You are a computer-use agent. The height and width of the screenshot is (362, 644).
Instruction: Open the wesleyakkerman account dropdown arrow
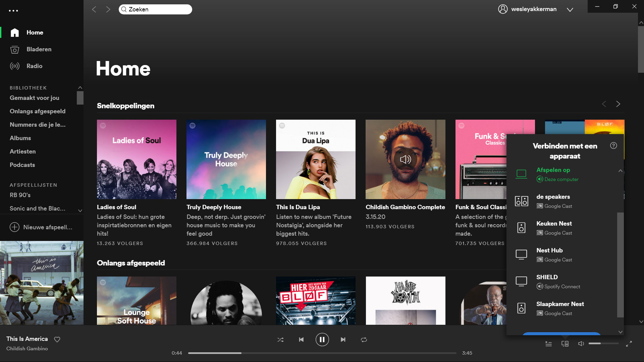coord(570,10)
